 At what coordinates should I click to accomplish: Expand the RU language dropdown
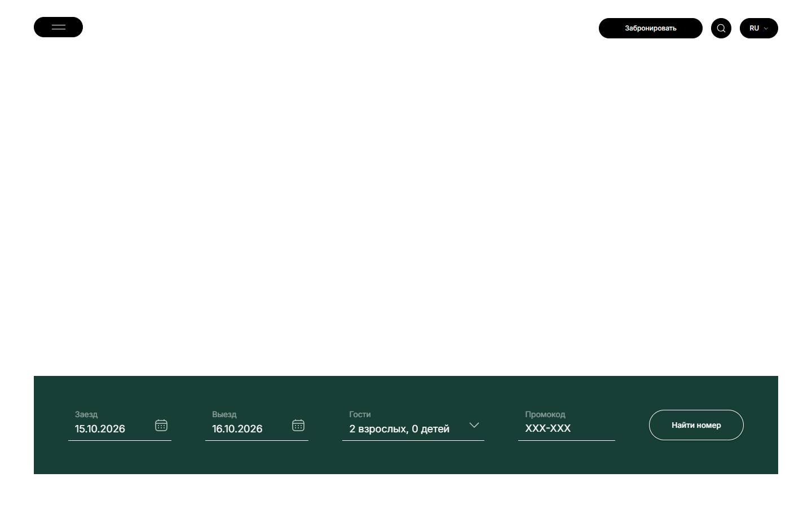tap(759, 28)
